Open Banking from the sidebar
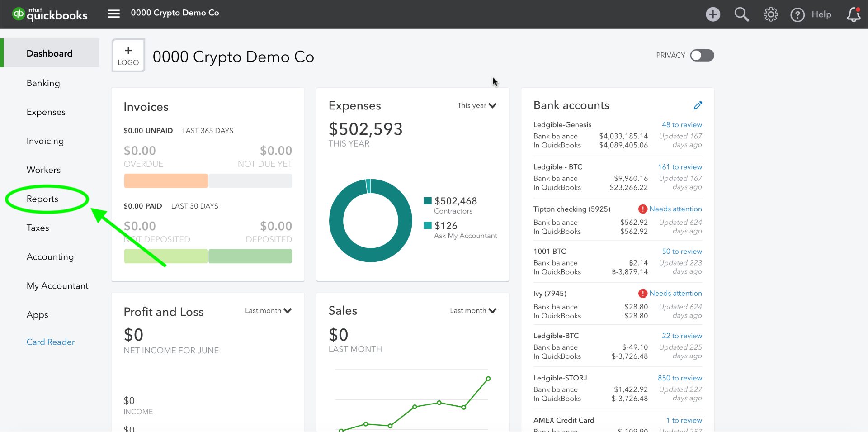This screenshot has height=432, width=868. click(43, 83)
